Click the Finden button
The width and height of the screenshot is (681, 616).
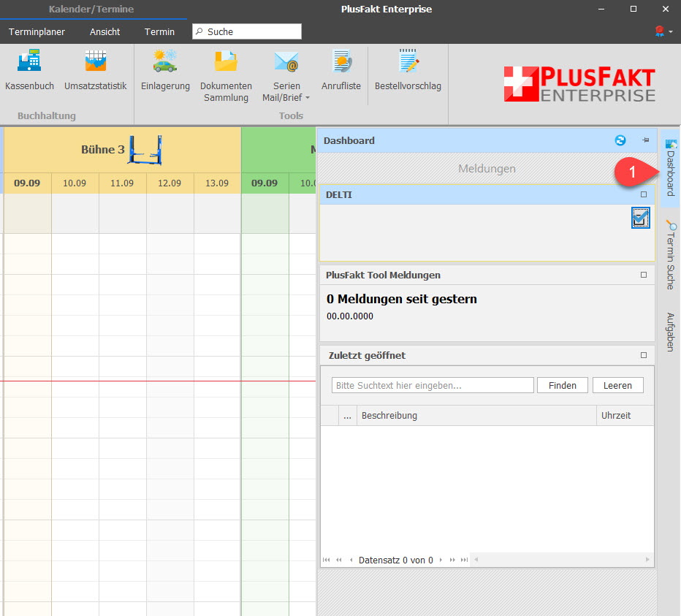563,385
